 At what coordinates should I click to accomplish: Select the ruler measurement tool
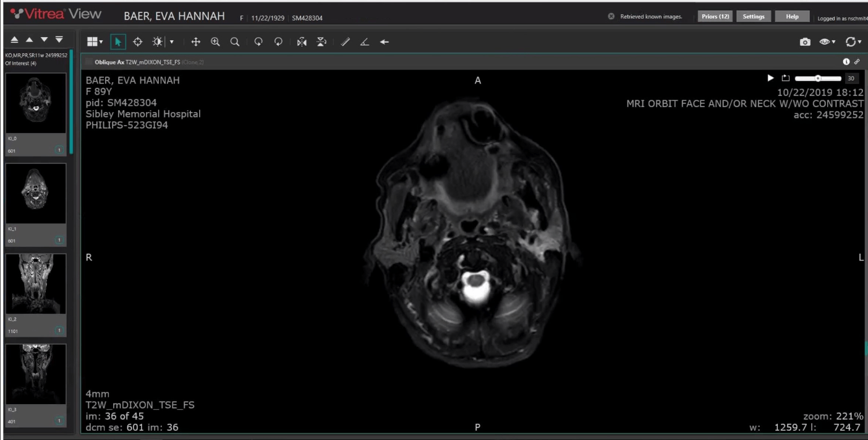click(346, 41)
